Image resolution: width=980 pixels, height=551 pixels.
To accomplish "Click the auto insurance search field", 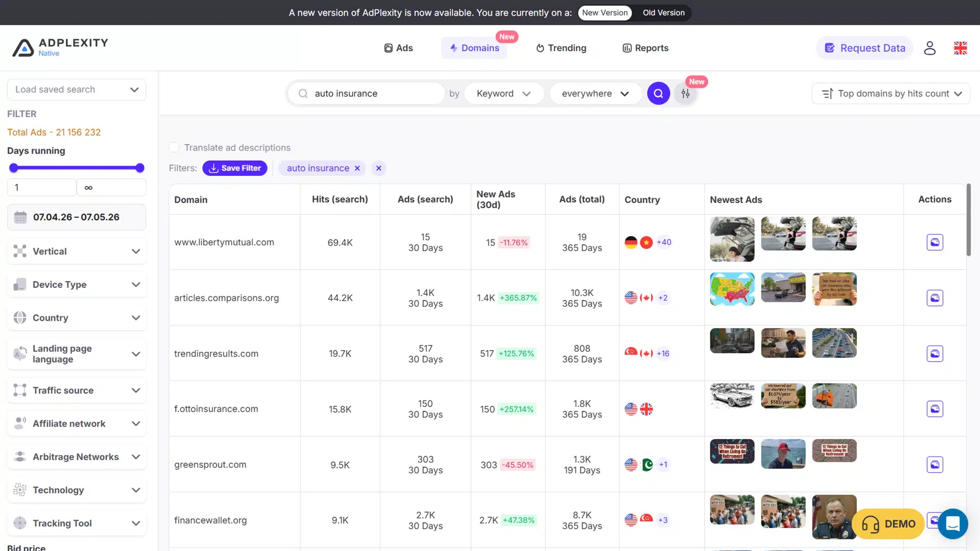I will [x=367, y=93].
